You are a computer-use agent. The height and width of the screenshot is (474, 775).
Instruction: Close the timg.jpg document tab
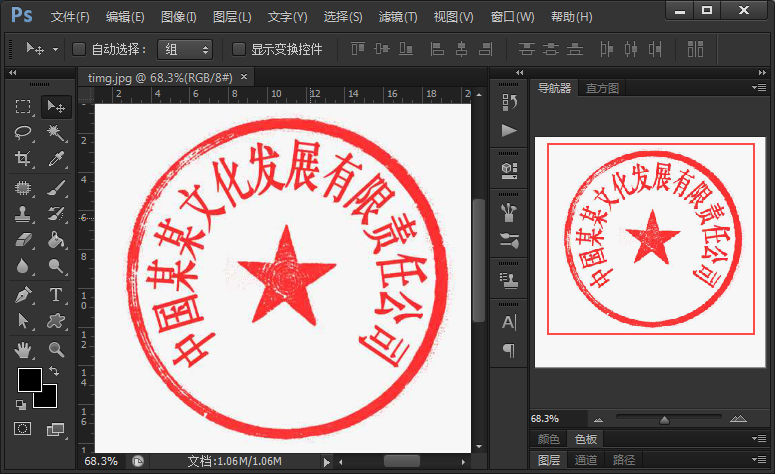click(x=244, y=77)
